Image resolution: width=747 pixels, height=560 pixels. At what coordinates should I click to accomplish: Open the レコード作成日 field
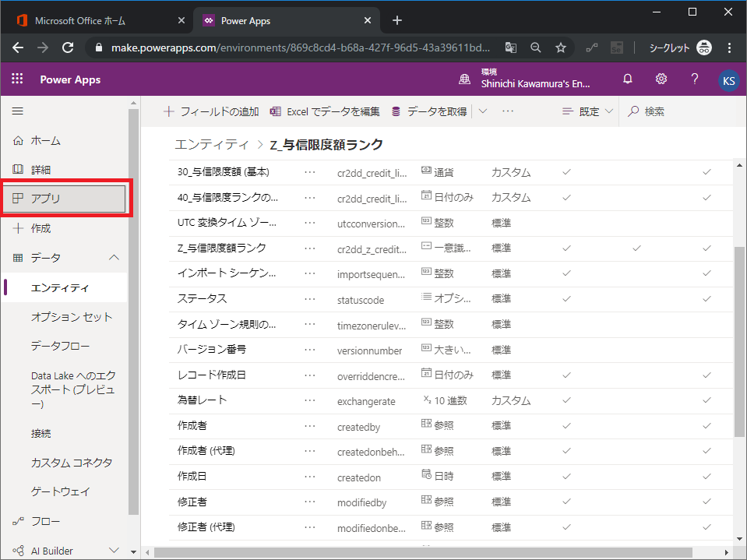click(x=212, y=375)
